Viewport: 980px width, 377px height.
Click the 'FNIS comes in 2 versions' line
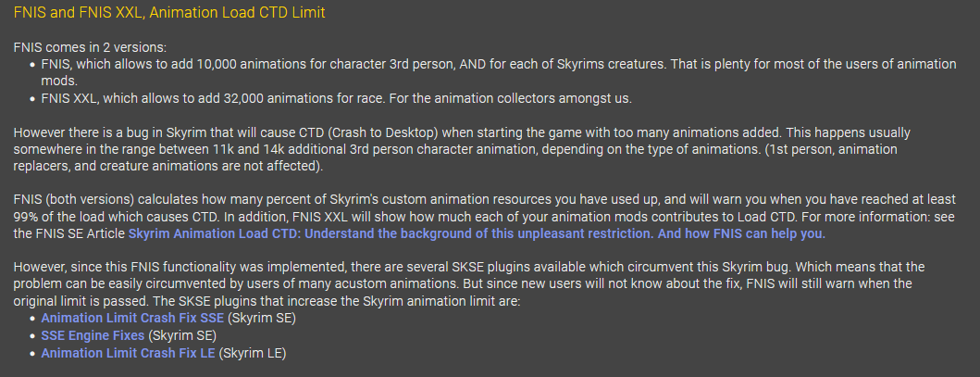coord(90,47)
